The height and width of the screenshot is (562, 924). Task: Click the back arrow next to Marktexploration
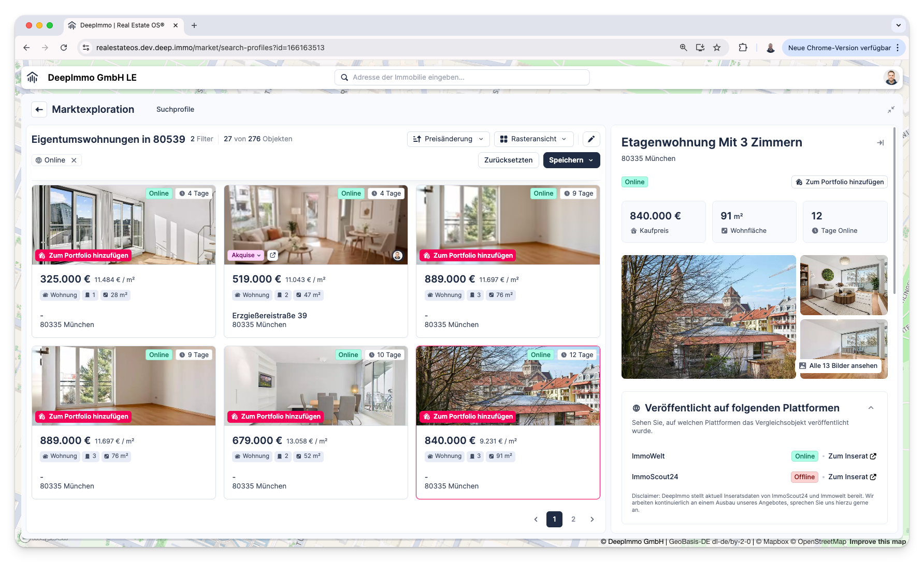(39, 110)
